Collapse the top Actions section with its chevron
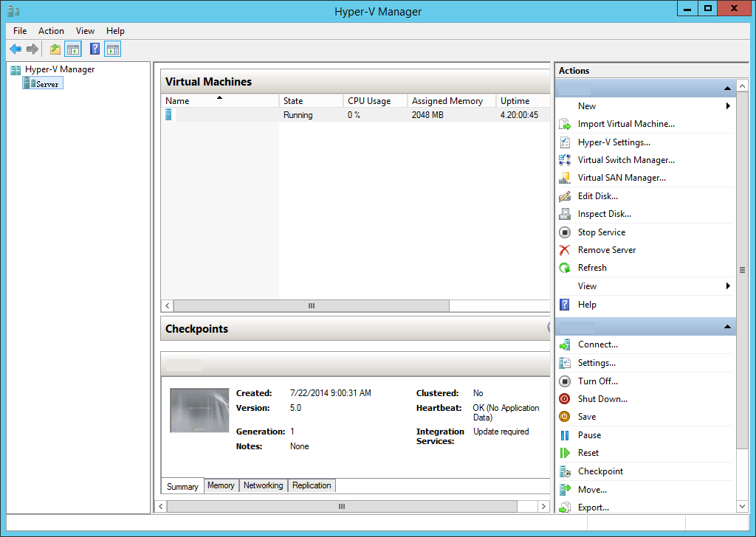Viewport: 756px width, 537px height. (x=728, y=88)
